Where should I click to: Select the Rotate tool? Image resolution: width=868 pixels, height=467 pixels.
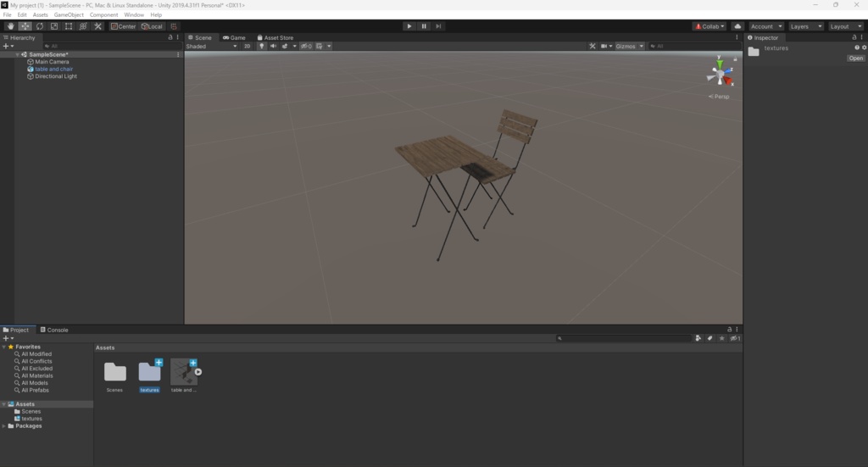pos(40,26)
